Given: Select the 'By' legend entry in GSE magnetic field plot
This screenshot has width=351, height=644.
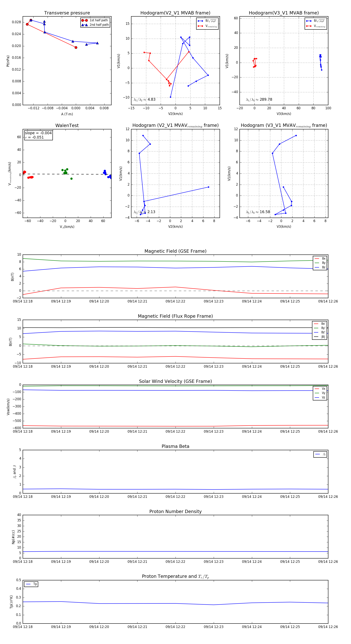Looking at the screenshot, I should (x=320, y=263).
